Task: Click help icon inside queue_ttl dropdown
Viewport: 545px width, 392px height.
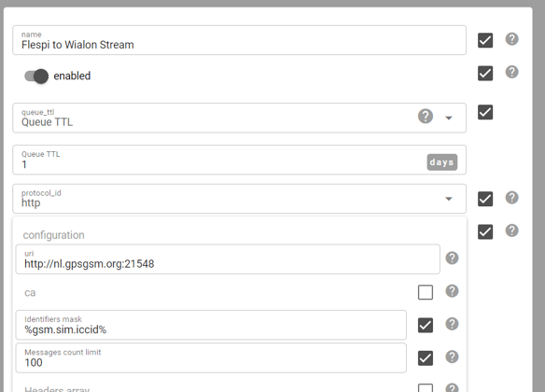Action: [426, 116]
